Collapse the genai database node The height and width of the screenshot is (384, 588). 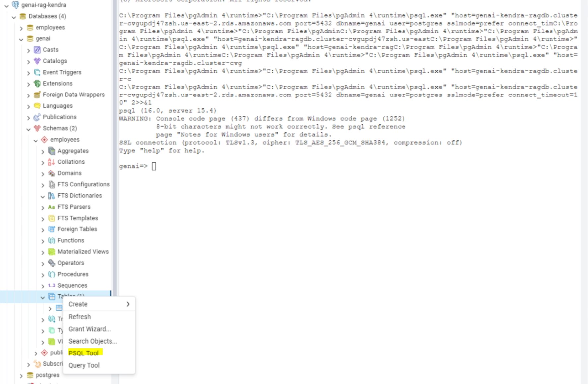[21, 38]
